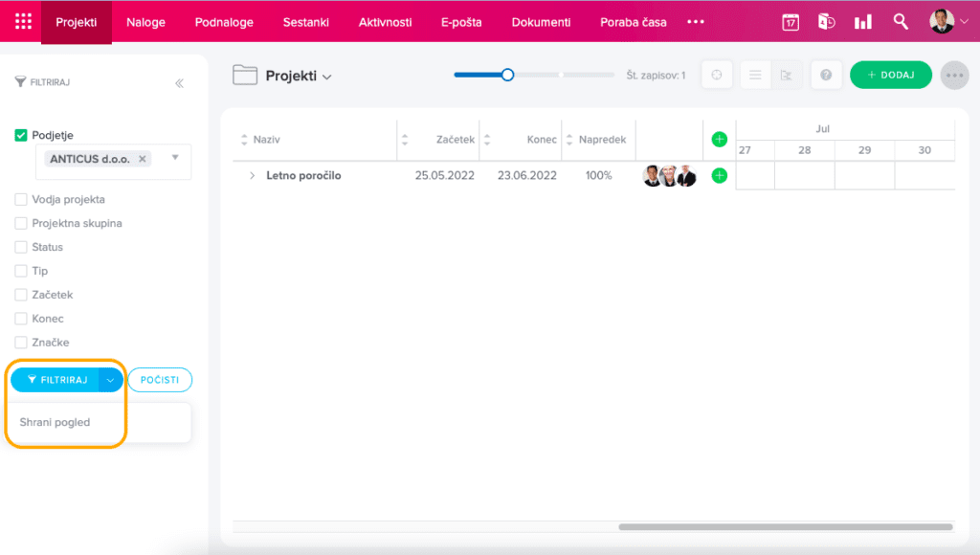Click the timeline zoom slider handle

click(x=508, y=75)
